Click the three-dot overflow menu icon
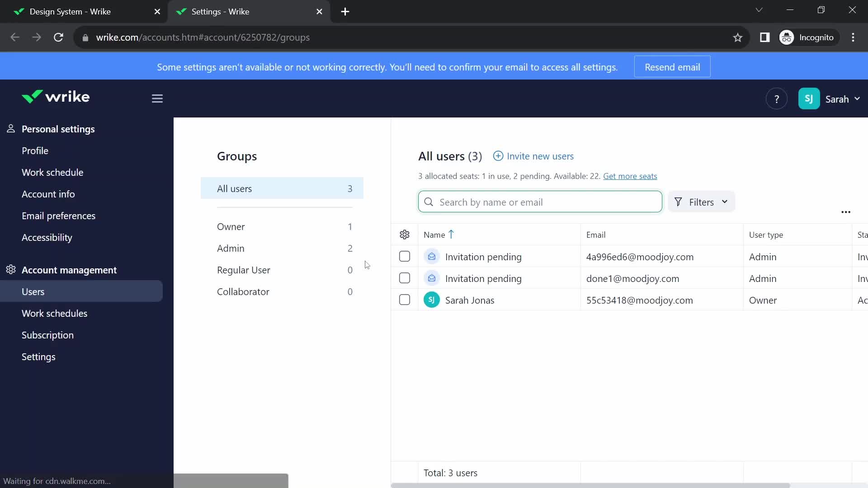Viewport: 868px width, 488px height. 846,211
